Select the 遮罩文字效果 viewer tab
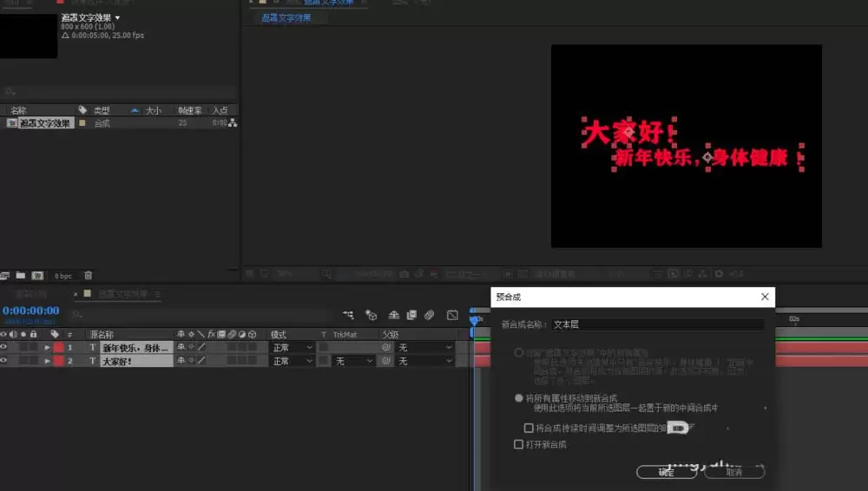 286,17
